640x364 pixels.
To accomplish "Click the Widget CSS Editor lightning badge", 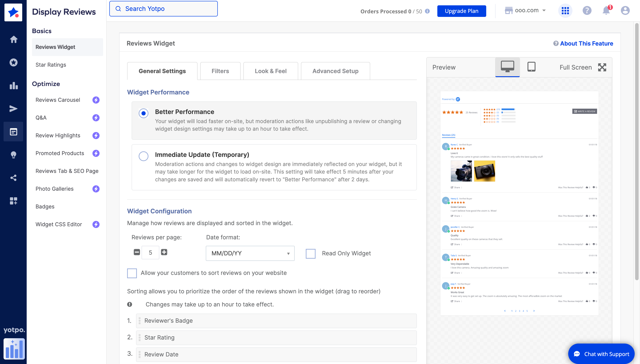I will point(96,224).
